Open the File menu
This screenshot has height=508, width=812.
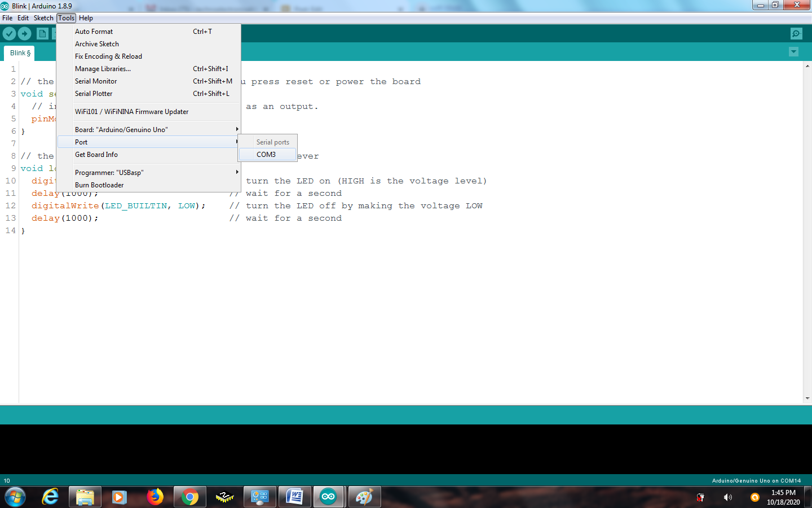click(7, 18)
